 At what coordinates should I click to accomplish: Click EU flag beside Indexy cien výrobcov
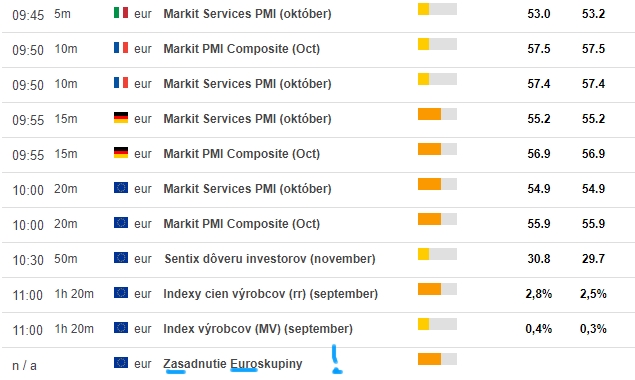pyautogui.click(x=121, y=292)
